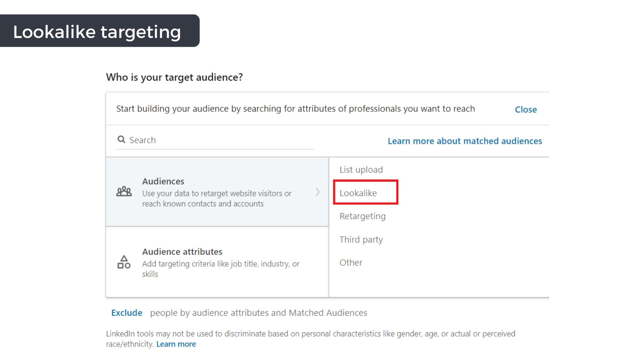This screenshot has width=643, height=364.
Task: Select the List upload option
Action: pos(361,170)
